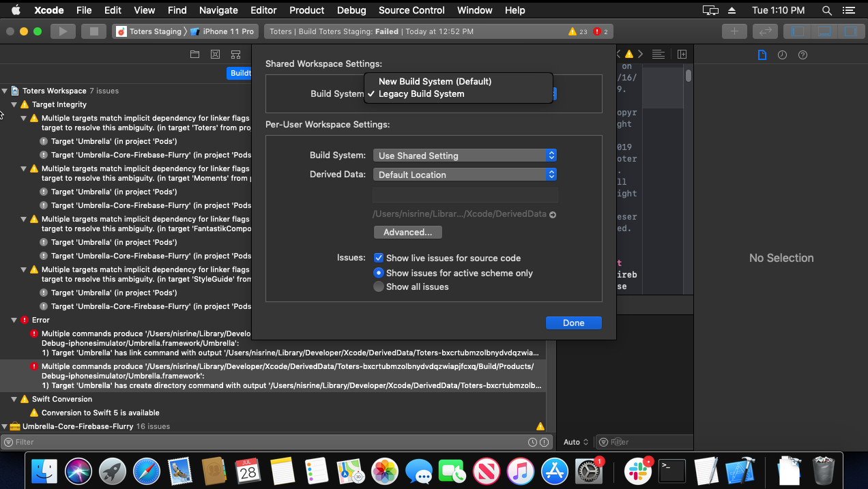Open the Auto variables view dropdown
Image resolution: width=868 pixels, height=489 pixels.
(x=577, y=442)
